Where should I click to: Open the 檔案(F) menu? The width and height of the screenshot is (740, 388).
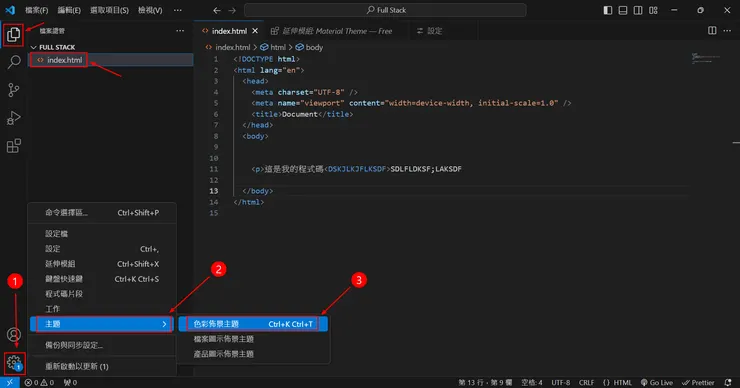tap(36, 10)
